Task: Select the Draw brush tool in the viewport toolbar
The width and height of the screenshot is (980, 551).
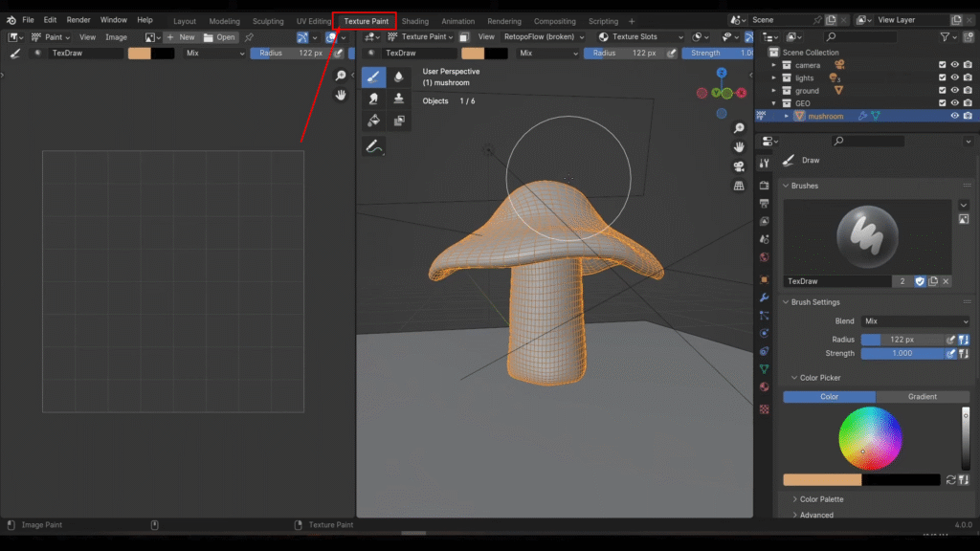Action: coord(373,77)
